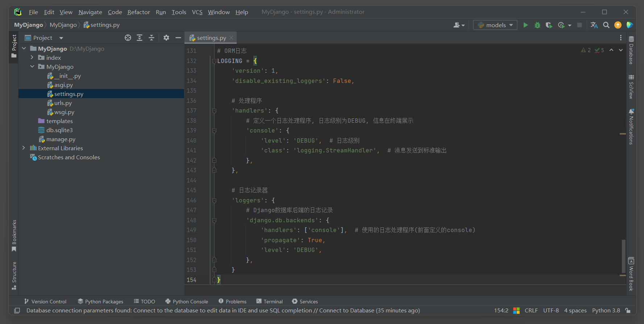Collapse the inner MyDjango folder

(32, 67)
